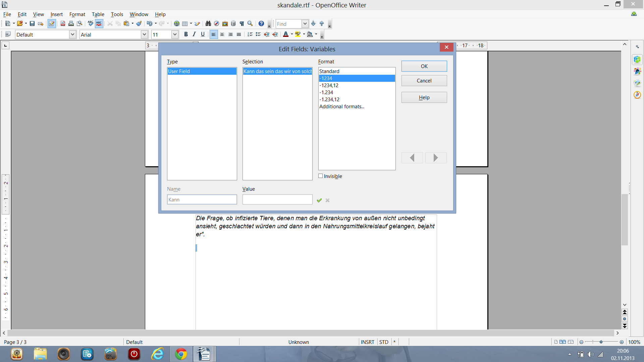644x362 pixels.
Task: Click the next field arrow button
Action: (436, 158)
